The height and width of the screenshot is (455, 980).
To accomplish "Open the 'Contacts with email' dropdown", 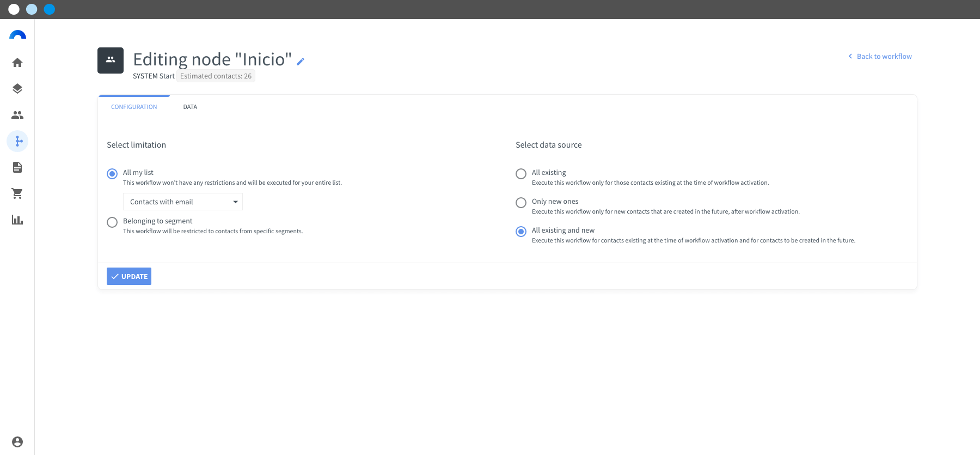I will click(x=183, y=202).
